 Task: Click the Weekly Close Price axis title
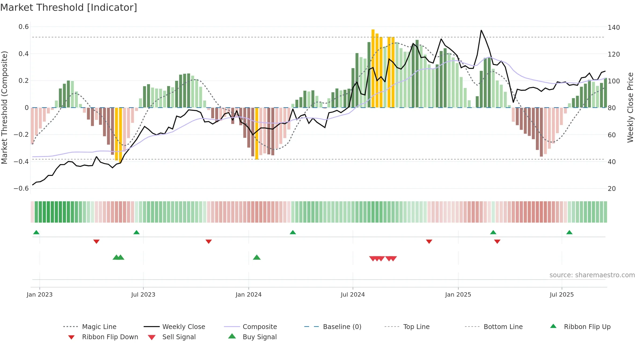(630, 108)
